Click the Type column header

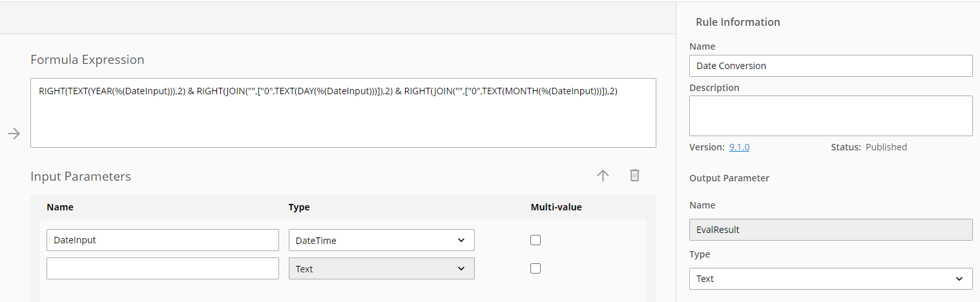coord(299,207)
